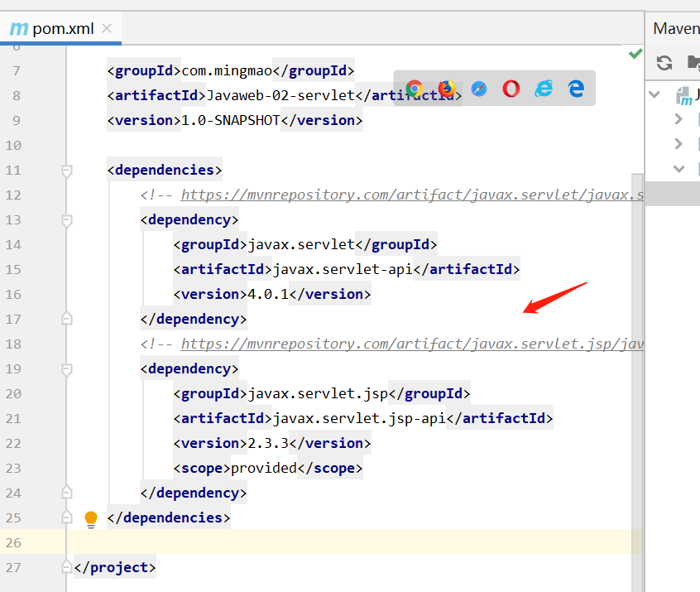The height and width of the screenshot is (592, 700).
Task: Click scope value provided
Action: tap(264, 469)
